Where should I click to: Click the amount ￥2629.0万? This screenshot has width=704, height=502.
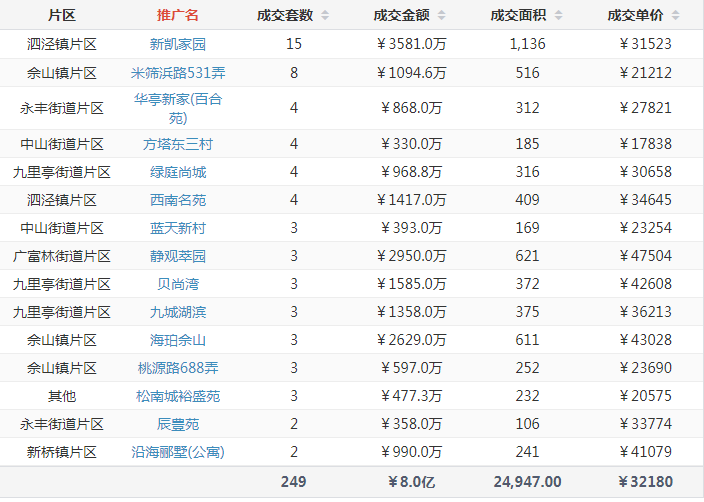(x=411, y=340)
